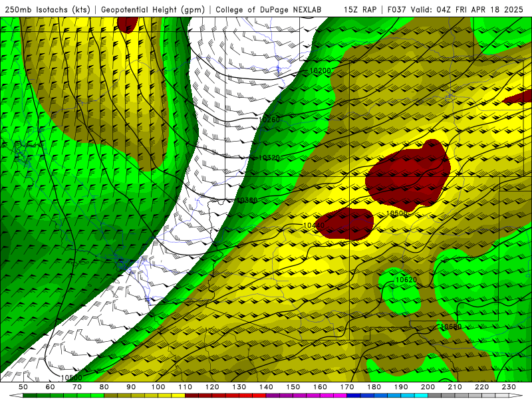Click the 60 value on the color scale
Viewport: 532px width, 399px height.
[51, 387]
